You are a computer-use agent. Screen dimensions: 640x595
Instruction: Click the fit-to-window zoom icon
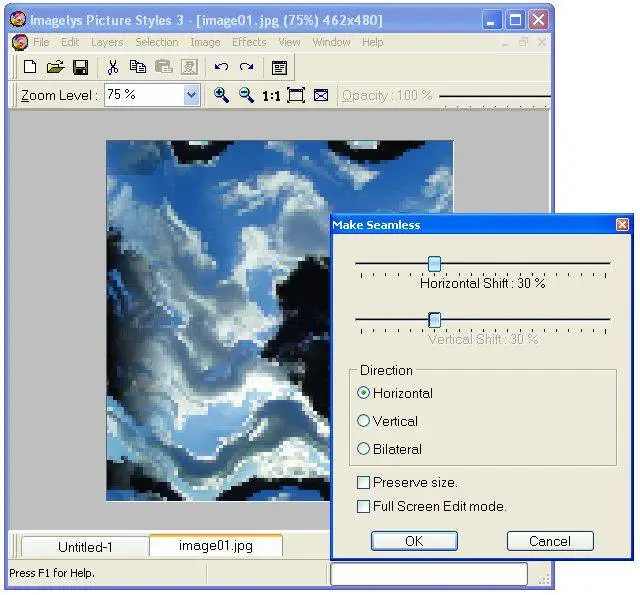(x=296, y=95)
